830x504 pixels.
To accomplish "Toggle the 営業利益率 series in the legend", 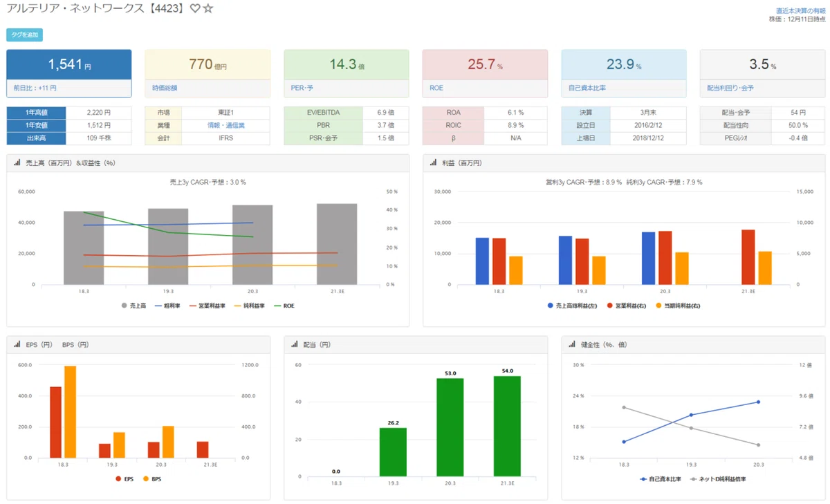I will click(x=207, y=306).
